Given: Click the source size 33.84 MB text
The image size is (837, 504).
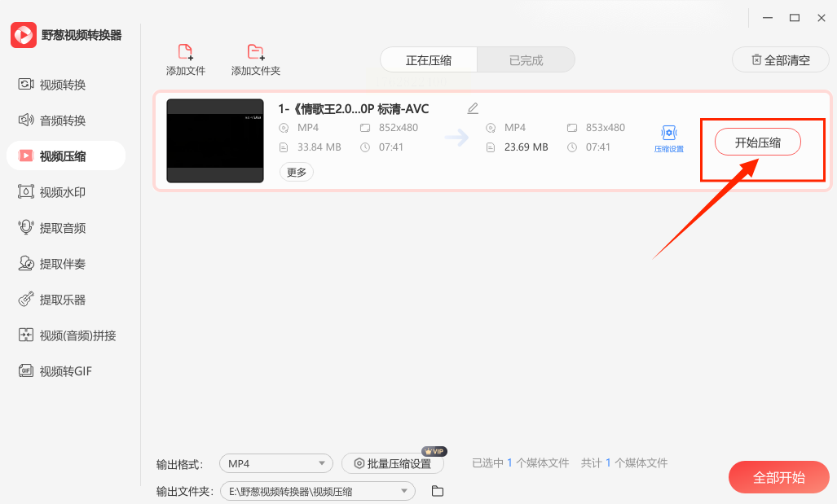Looking at the screenshot, I should point(319,147).
